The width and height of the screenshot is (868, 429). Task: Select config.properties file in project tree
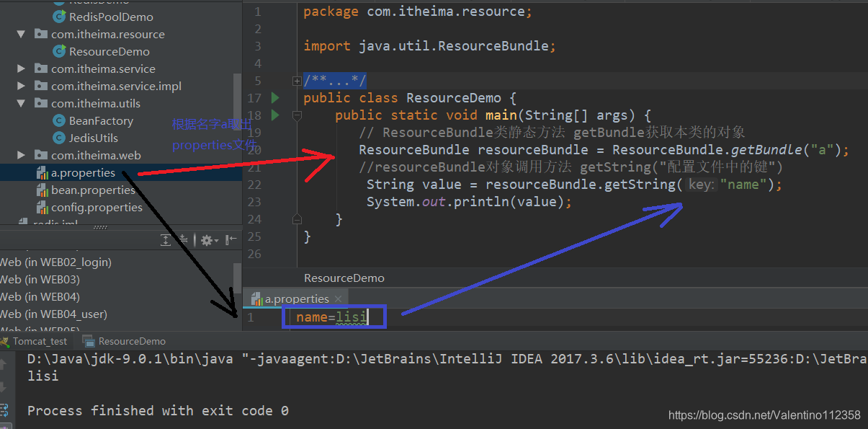[x=97, y=207]
